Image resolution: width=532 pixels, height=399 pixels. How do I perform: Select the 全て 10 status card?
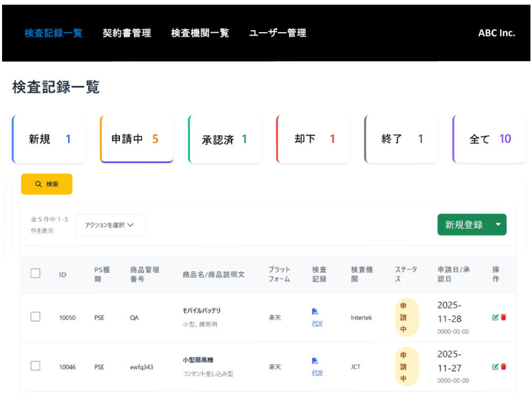coord(489,139)
